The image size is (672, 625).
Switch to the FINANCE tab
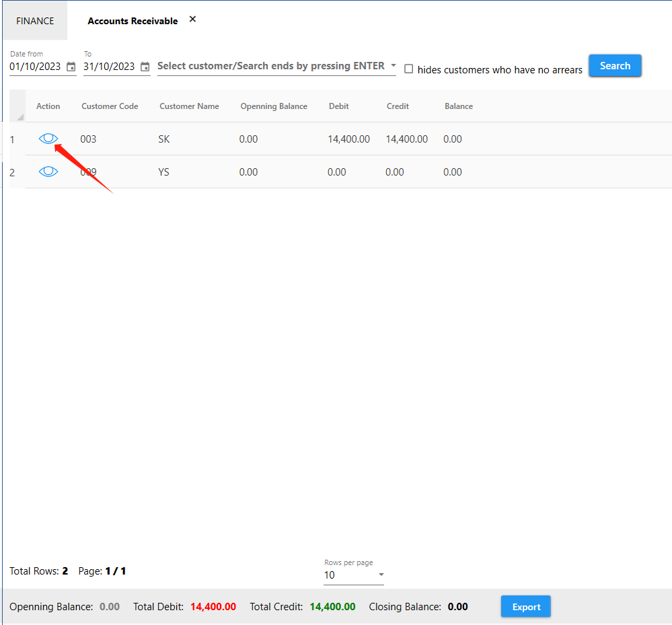pos(35,21)
